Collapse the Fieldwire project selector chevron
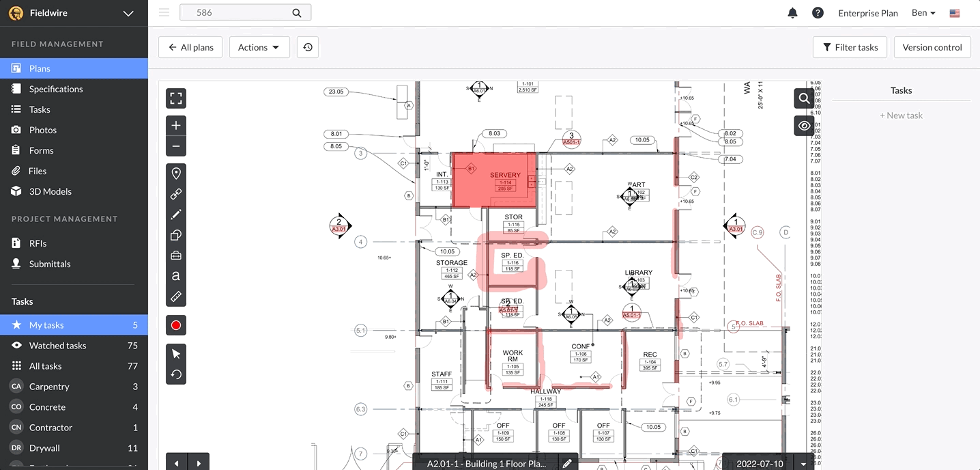This screenshot has width=980, height=470. click(127, 12)
